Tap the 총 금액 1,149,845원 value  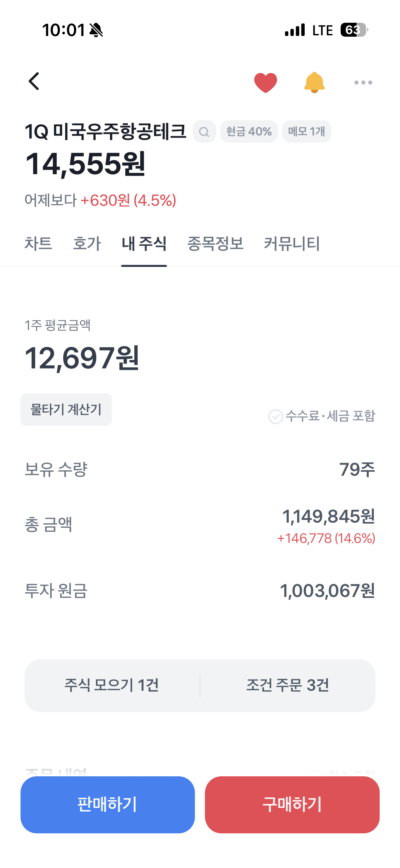pyautogui.click(x=328, y=517)
